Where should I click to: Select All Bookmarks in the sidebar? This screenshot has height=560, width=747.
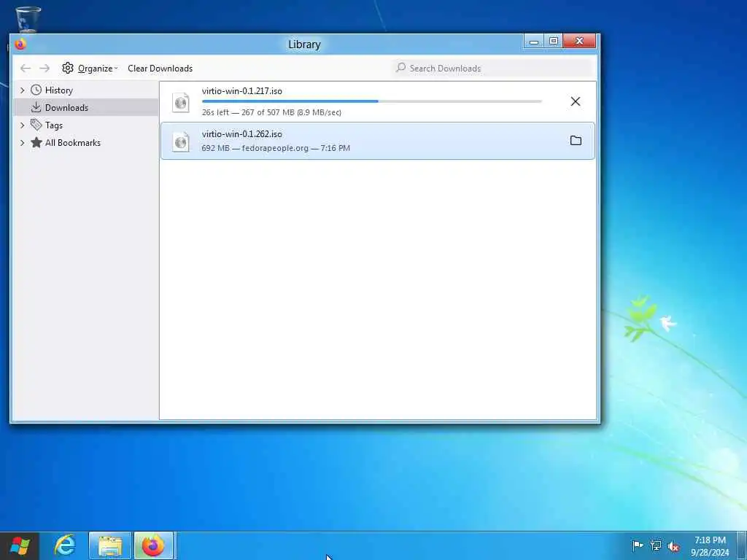click(72, 143)
